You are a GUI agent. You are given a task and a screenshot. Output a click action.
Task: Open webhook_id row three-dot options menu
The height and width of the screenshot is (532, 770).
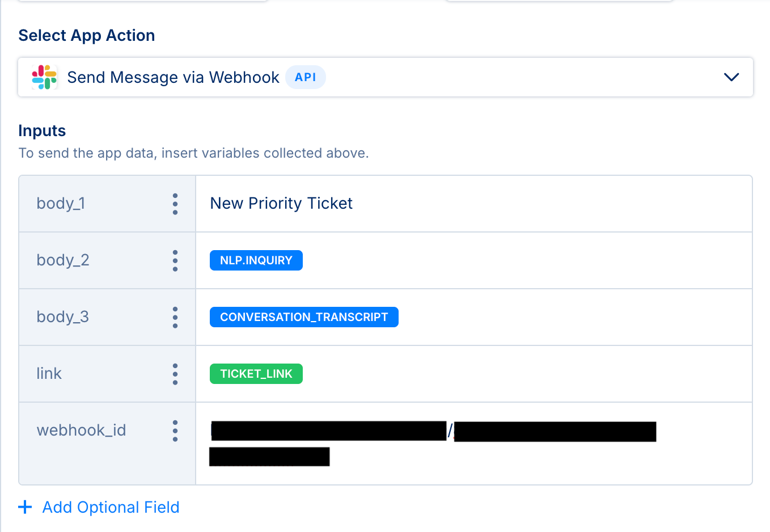pyautogui.click(x=175, y=430)
